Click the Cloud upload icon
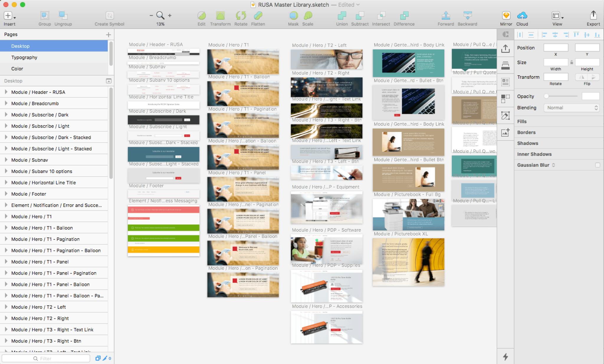Viewport: 604px width, 364px height. click(x=522, y=15)
